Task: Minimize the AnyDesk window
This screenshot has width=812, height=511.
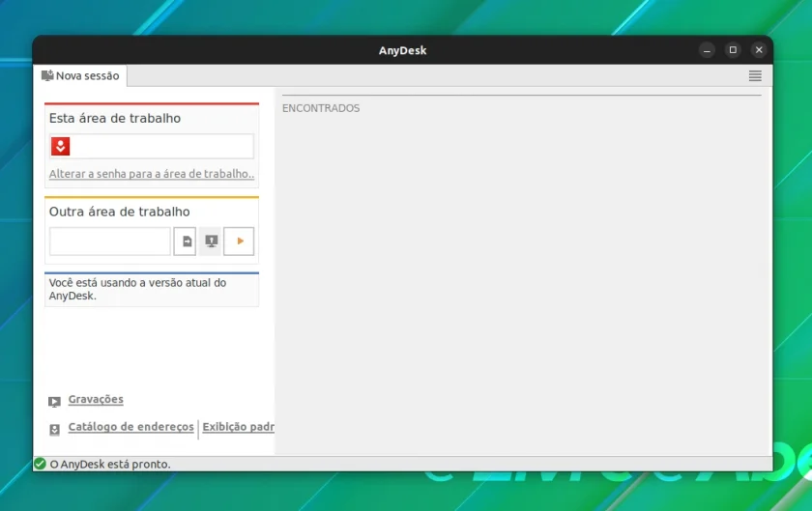Action: pos(707,50)
